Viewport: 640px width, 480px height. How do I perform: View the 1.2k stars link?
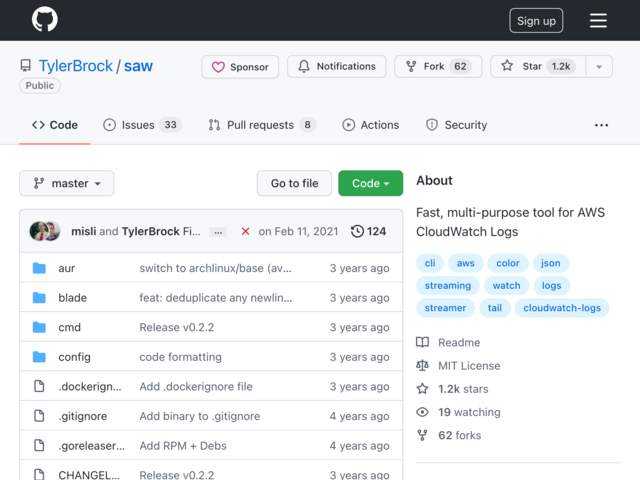(452, 389)
